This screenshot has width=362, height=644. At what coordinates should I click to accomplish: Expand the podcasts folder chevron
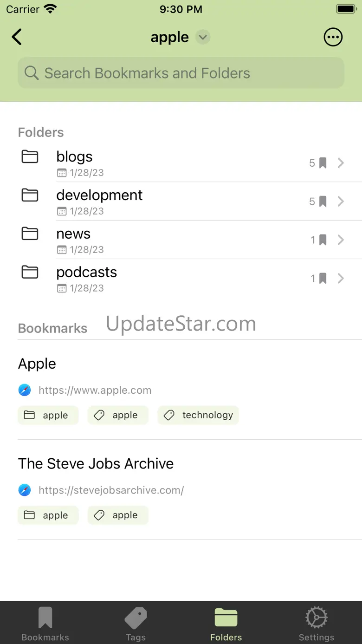[341, 278]
